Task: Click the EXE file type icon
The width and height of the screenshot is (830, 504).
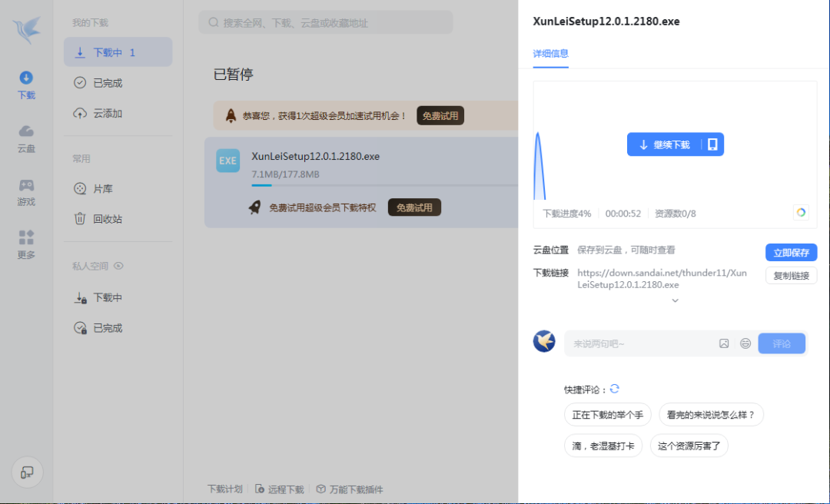Action: 227,161
